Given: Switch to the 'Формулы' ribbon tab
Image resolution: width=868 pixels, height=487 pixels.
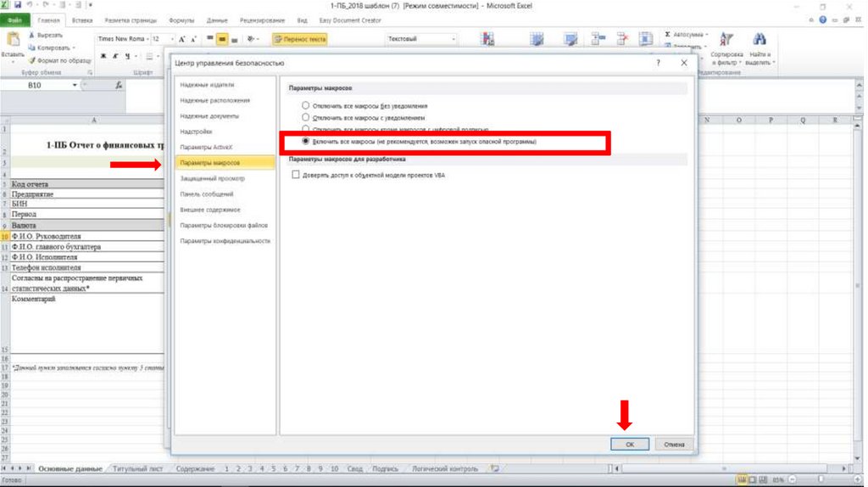Looking at the screenshot, I should [x=181, y=20].
